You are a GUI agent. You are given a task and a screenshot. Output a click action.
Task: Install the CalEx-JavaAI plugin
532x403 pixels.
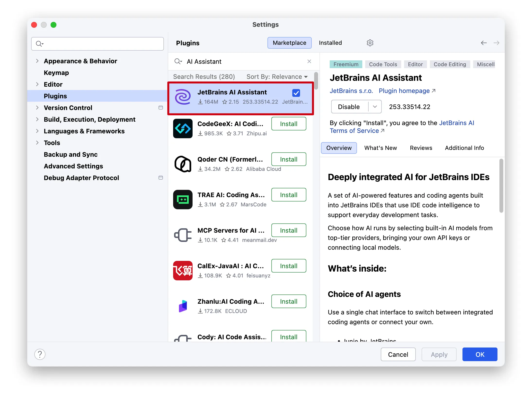(x=289, y=266)
